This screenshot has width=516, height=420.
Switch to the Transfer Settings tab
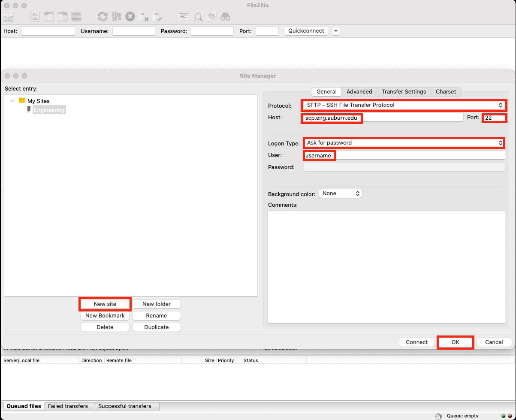click(x=404, y=91)
